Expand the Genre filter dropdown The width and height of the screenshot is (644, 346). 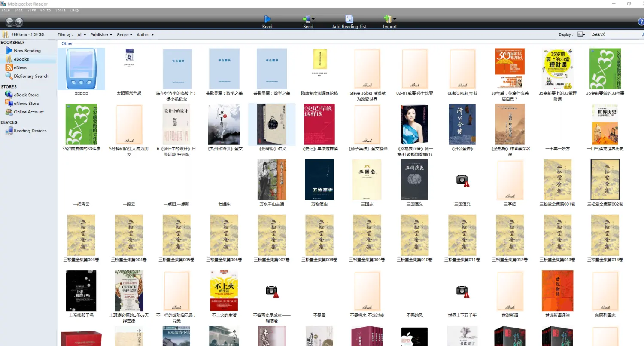point(125,35)
